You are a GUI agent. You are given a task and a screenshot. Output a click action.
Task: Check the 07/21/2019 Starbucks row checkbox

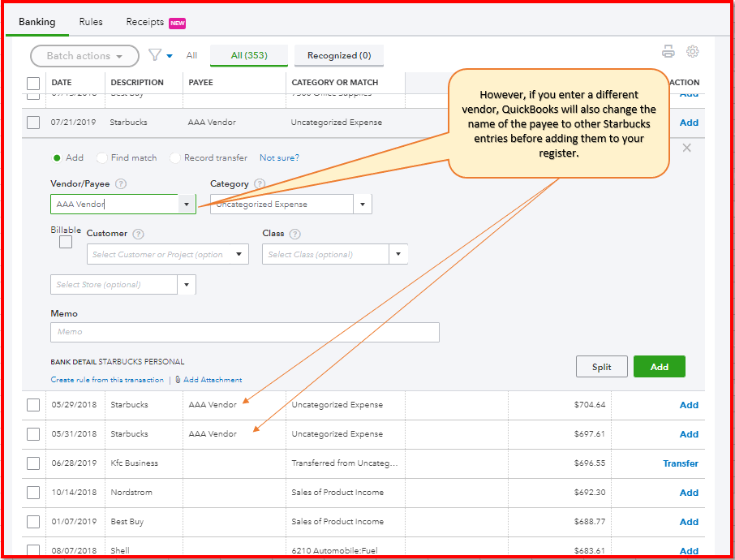point(33,123)
